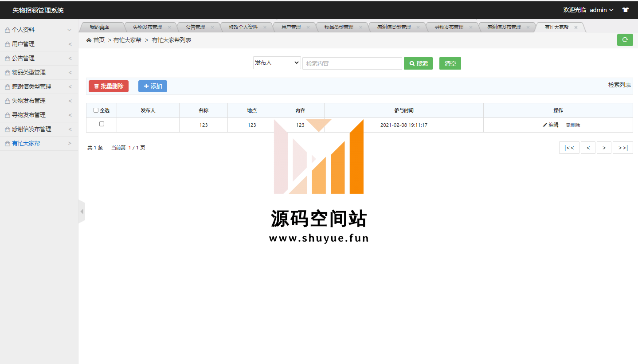Click the trash delete icon in row 123
The image size is (638, 364).
tap(568, 125)
